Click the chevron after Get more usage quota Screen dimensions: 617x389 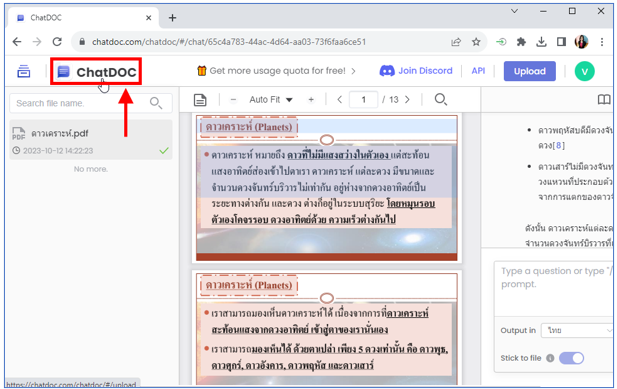[x=353, y=71]
